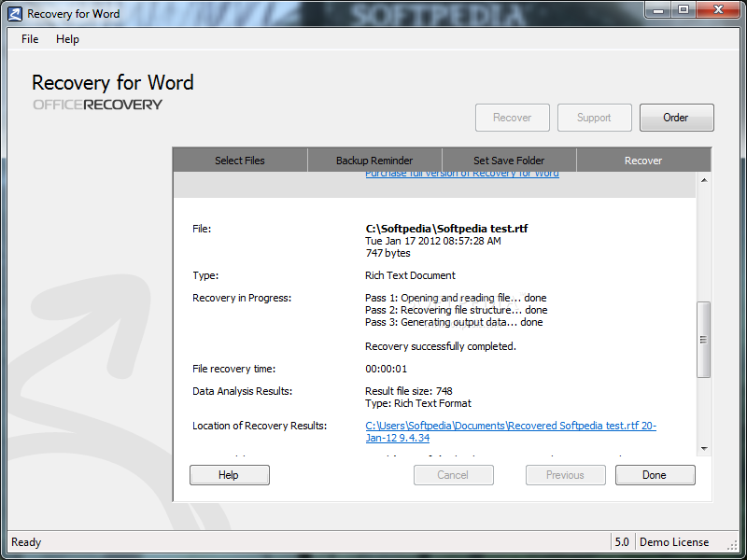The width and height of the screenshot is (747, 560).
Task: Click the Order button
Action: click(676, 118)
